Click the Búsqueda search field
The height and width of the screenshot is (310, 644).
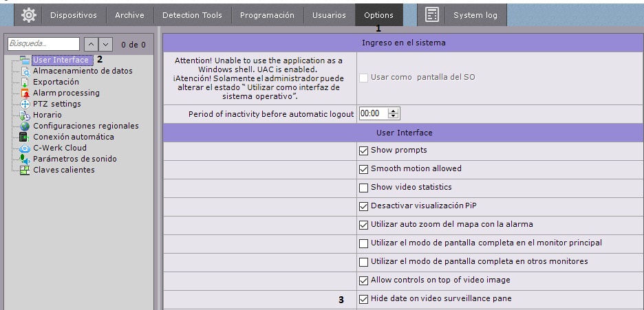click(x=43, y=45)
